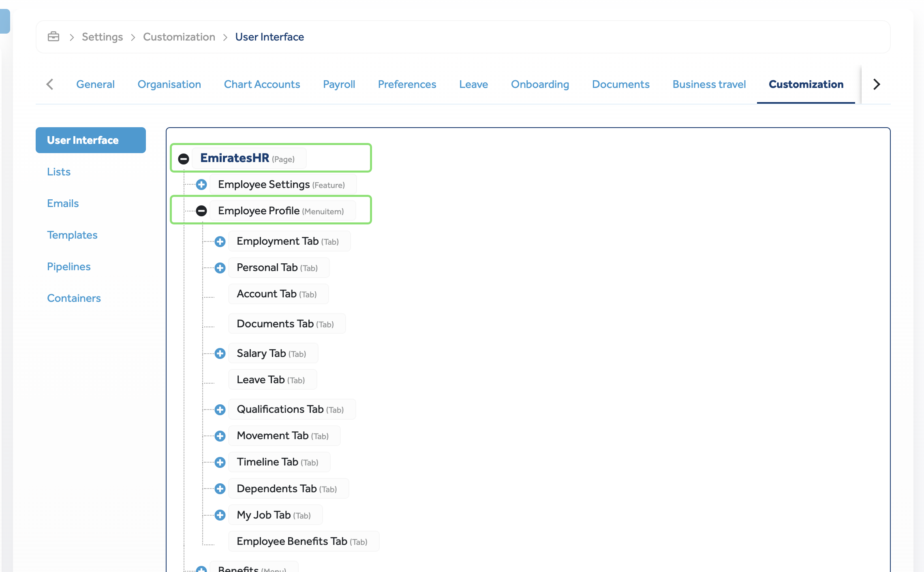Collapse the Employee Profile menuitem node
This screenshot has height=572, width=924.
(x=201, y=211)
